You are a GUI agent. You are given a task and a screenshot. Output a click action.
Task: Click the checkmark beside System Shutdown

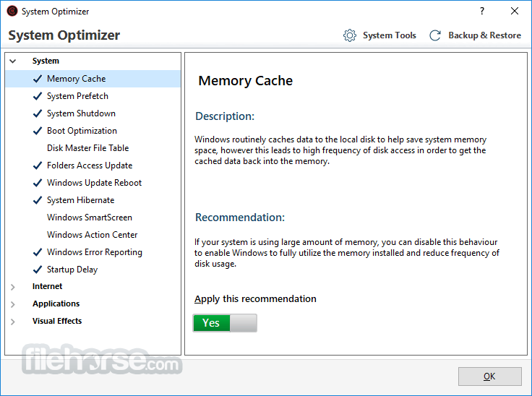38,113
